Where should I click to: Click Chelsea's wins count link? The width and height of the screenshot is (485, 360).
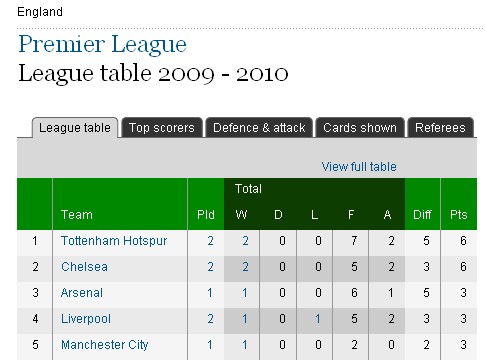pyautogui.click(x=245, y=267)
